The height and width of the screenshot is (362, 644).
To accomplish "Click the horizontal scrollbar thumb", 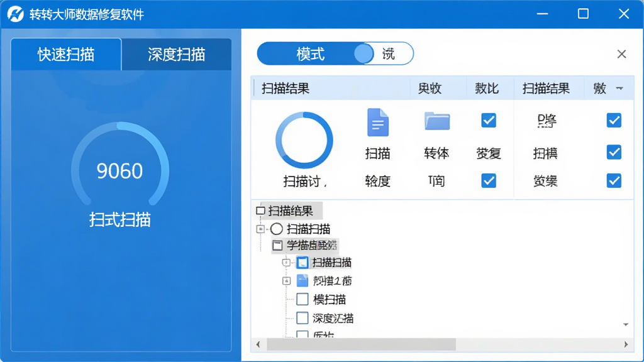I will pyautogui.click(x=362, y=344).
